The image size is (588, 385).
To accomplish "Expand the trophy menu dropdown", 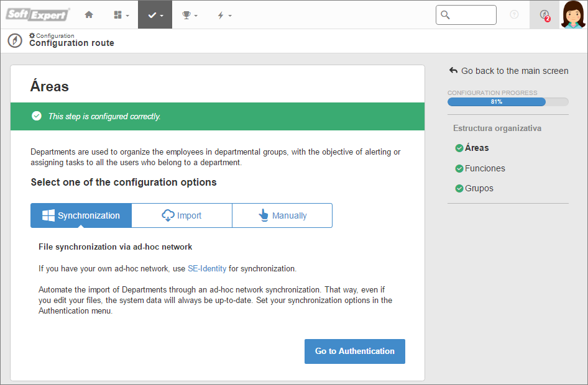I will (x=190, y=15).
